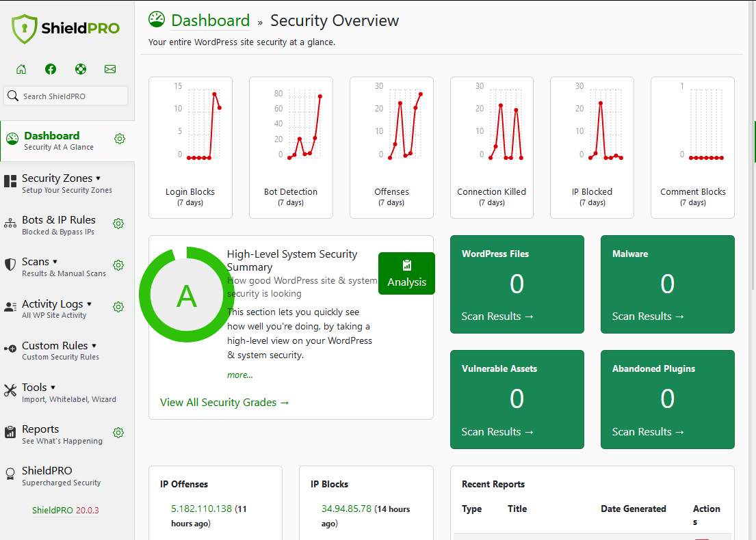756x540 pixels.
Task: Open the Scans settings gear icon
Action: click(x=118, y=265)
